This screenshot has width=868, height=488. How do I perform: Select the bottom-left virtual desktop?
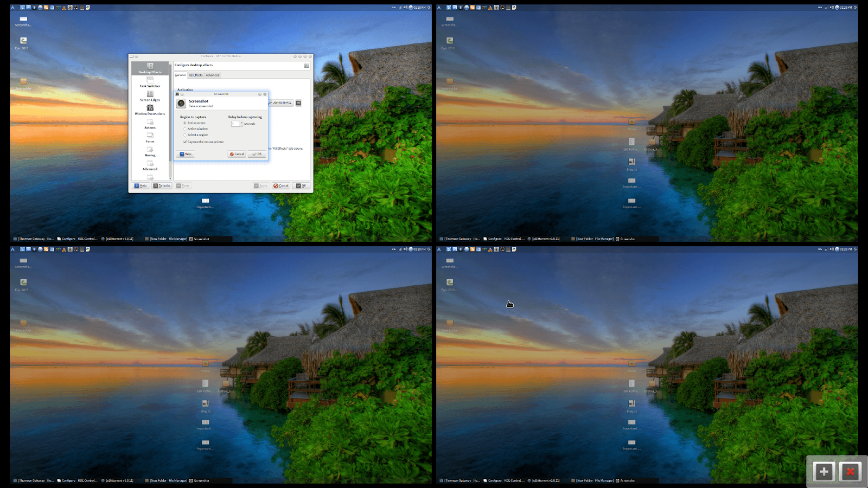(221, 365)
